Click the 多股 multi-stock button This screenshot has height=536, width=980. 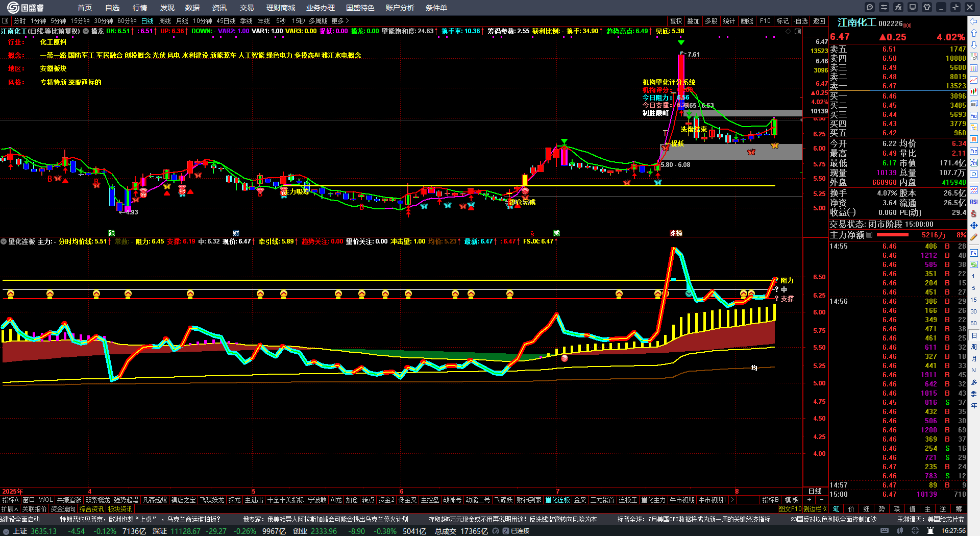click(711, 21)
